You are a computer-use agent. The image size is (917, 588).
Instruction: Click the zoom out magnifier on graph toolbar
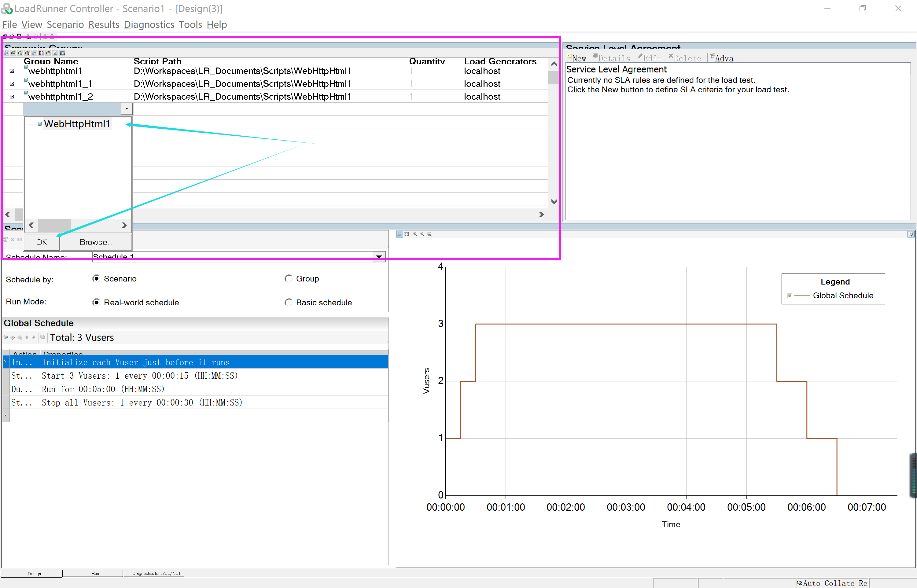pos(422,234)
